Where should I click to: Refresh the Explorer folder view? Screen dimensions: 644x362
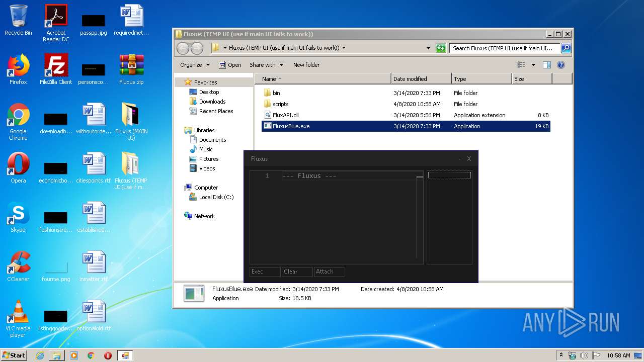[x=441, y=48]
